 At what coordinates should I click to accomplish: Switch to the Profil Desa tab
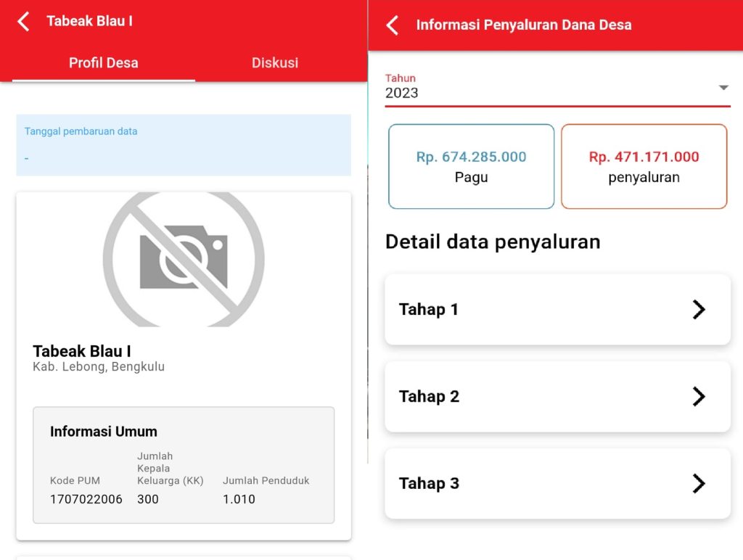[x=103, y=62]
